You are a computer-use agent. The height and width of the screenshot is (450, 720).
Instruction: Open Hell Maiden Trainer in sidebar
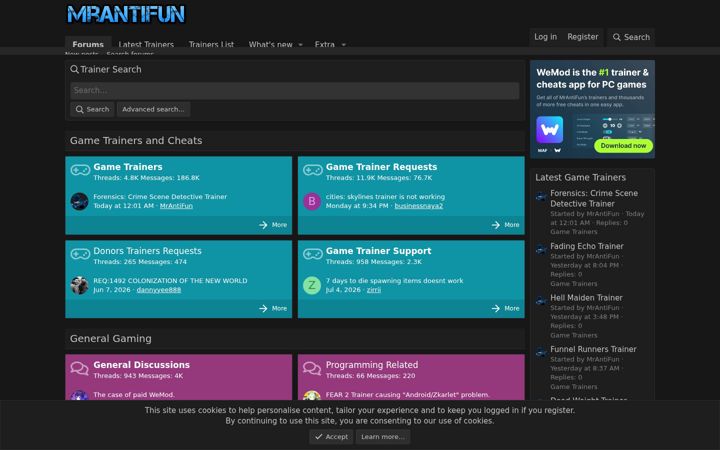[x=586, y=298]
